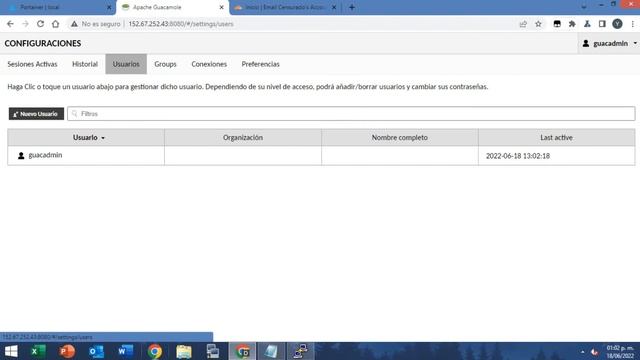Image resolution: width=640 pixels, height=360 pixels.
Task: Click the 'No es seguro' warning icon
Action: tap(74, 24)
